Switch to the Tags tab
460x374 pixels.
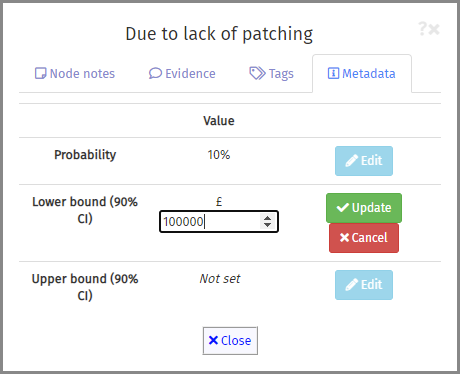pos(272,74)
